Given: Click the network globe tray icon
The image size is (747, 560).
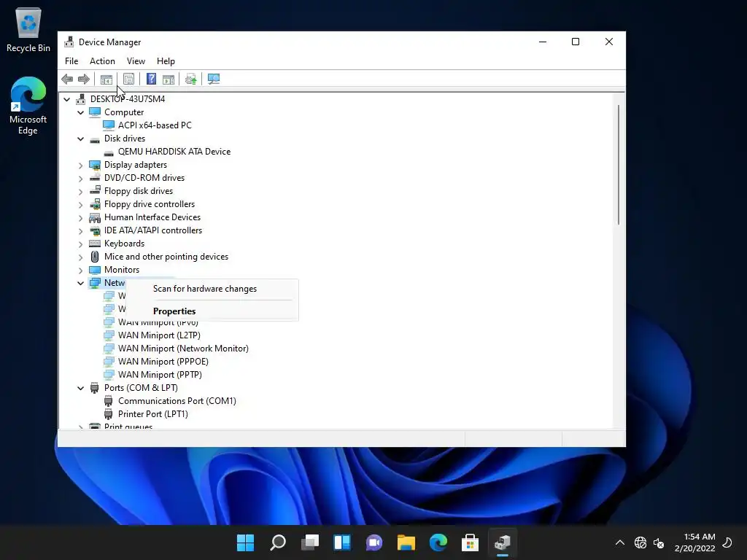Looking at the screenshot, I should [x=640, y=542].
